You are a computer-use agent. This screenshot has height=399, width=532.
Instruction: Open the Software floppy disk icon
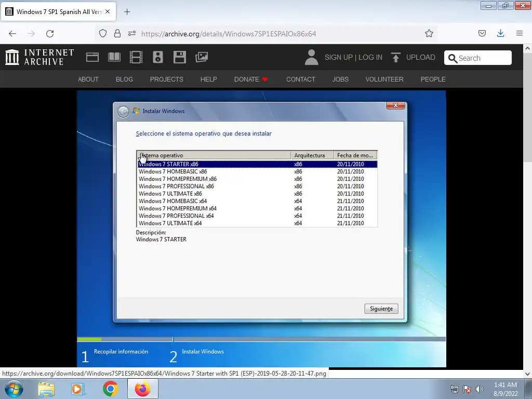click(x=179, y=57)
